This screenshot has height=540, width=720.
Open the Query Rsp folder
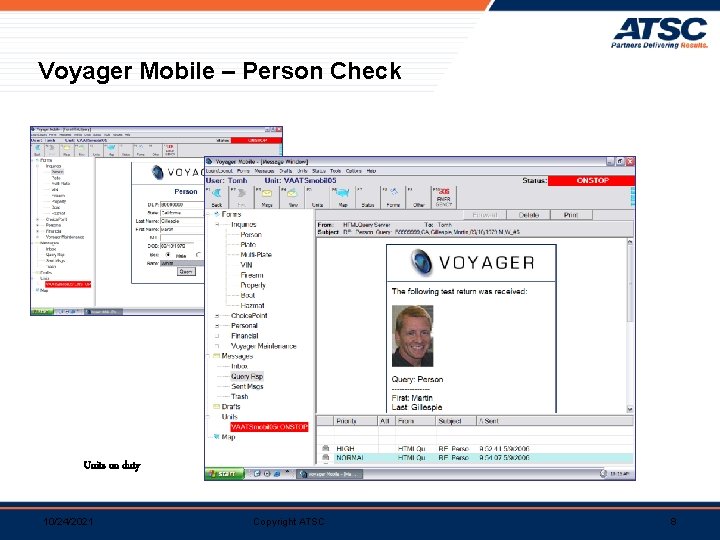(x=247, y=376)
